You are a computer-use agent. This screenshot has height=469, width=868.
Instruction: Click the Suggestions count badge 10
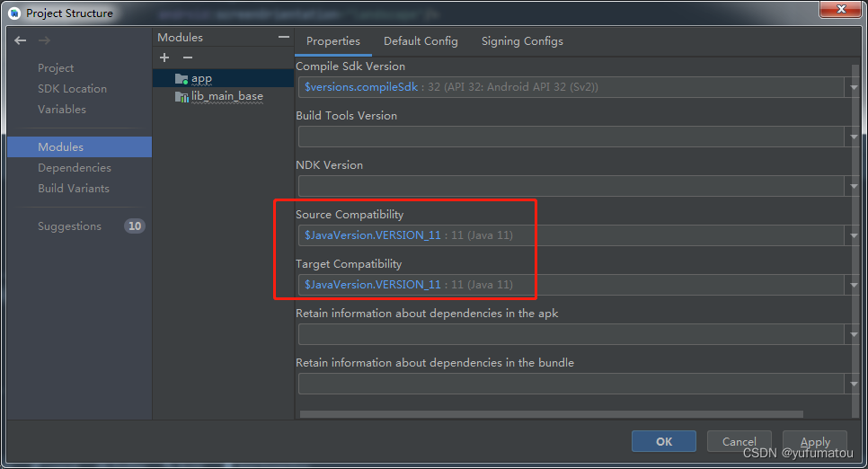pyautogui.click(x=135, y=226)
